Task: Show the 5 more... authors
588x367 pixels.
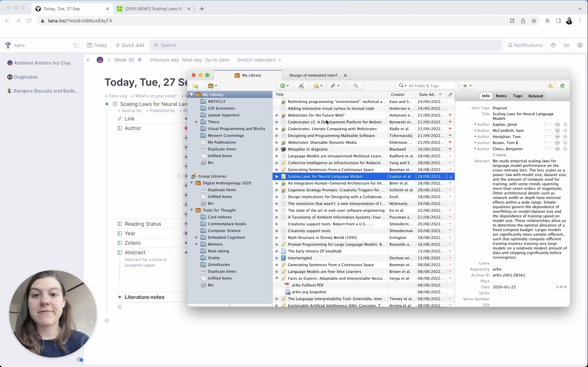Action: (x=501, y=155)
